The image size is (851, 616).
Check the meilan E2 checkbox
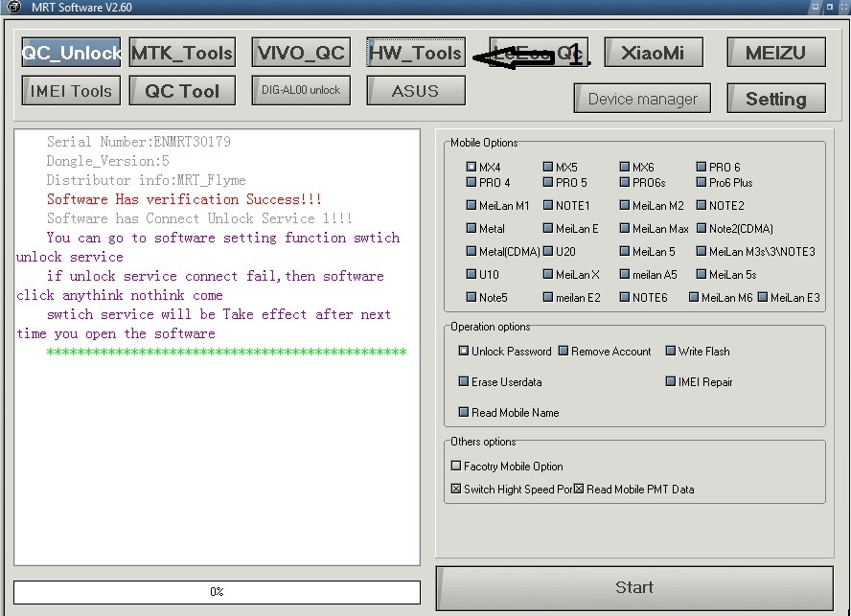pos(547,297)
